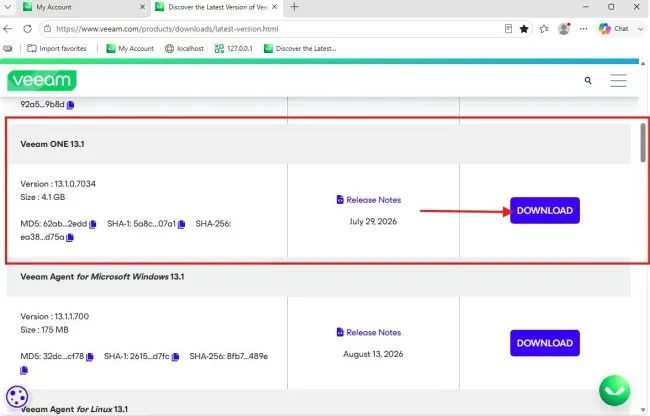Open a new browser tab

[x=294, y=7]
